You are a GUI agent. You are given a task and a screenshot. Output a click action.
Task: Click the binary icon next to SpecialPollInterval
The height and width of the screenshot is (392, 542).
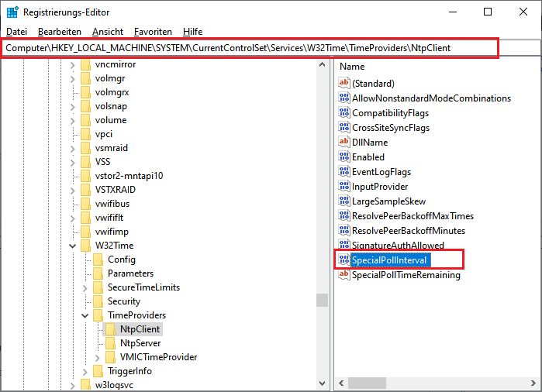[344, 260]
